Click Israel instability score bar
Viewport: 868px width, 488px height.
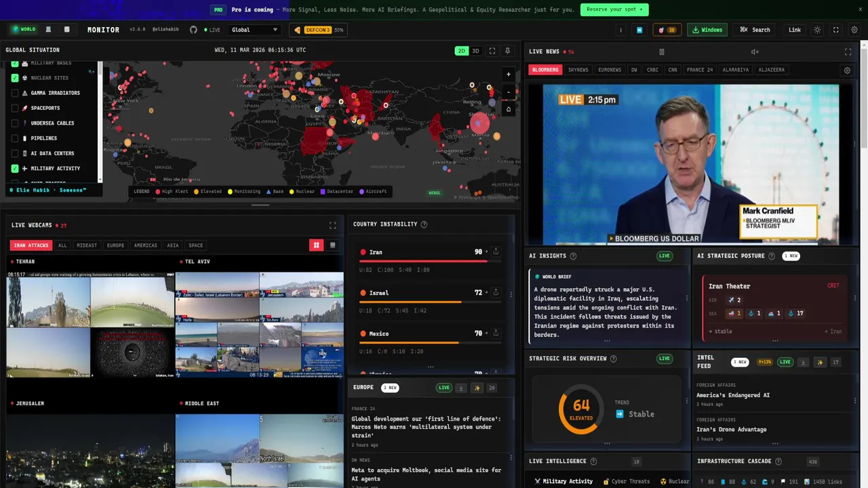[431, 302]
